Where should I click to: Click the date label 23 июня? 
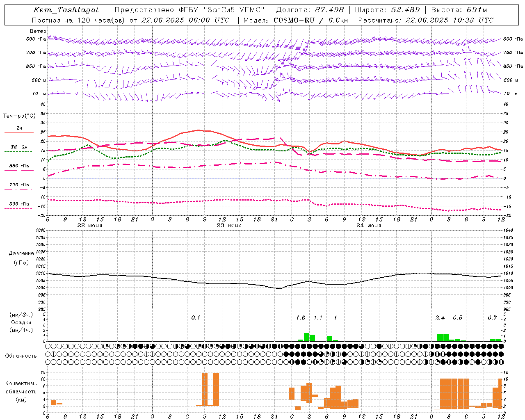229,226
